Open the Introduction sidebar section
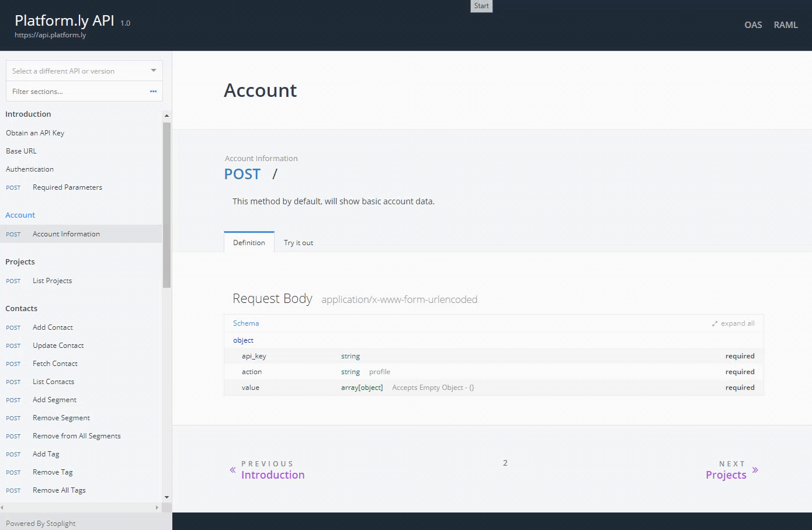The width and height of the screenshot is (812, 530). click(28, 114)
